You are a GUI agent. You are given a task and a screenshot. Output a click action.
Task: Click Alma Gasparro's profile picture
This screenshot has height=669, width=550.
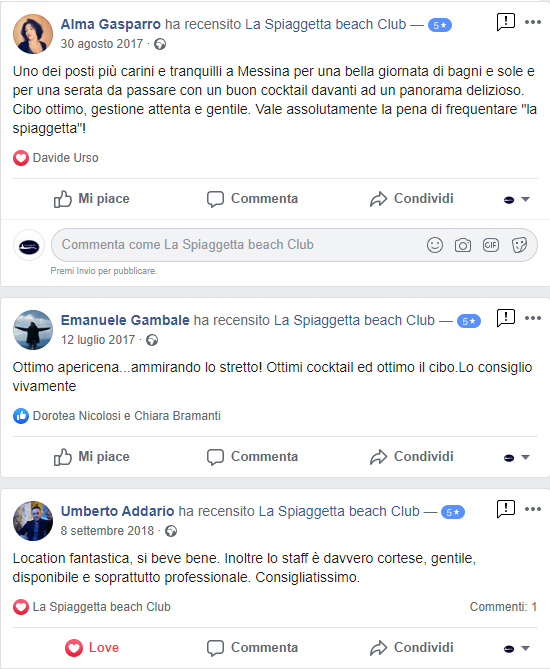click(33, 34)
